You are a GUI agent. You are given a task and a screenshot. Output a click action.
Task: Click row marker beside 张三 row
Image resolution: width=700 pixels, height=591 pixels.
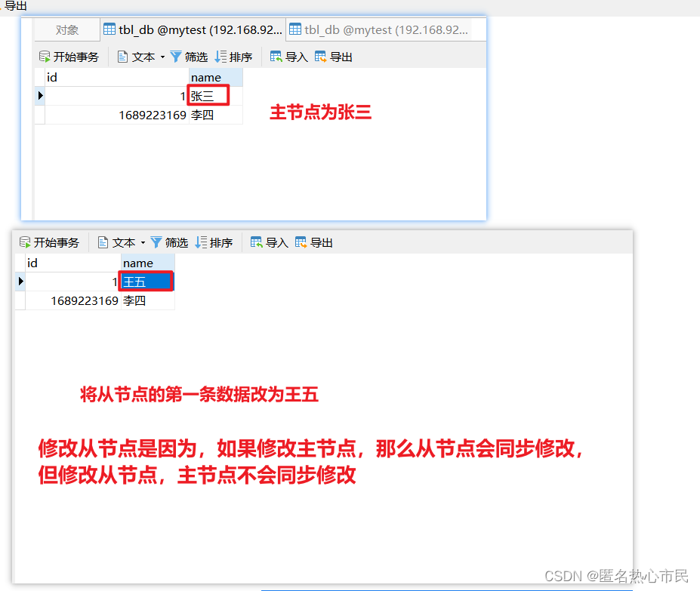pos(40,96)
